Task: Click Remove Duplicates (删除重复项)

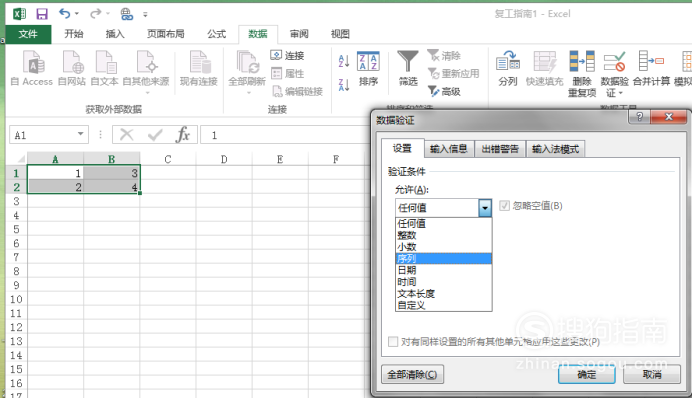Action: [x=582, y=73]
